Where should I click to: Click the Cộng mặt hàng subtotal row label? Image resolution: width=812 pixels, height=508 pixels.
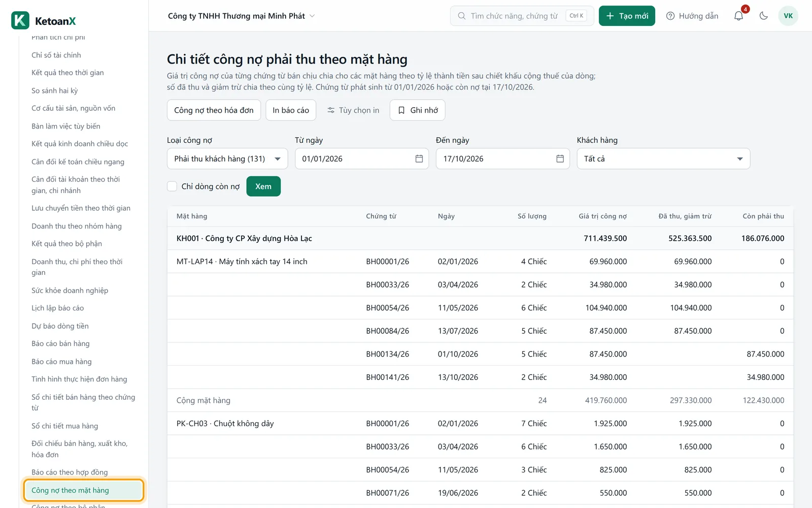coord(204,400)
